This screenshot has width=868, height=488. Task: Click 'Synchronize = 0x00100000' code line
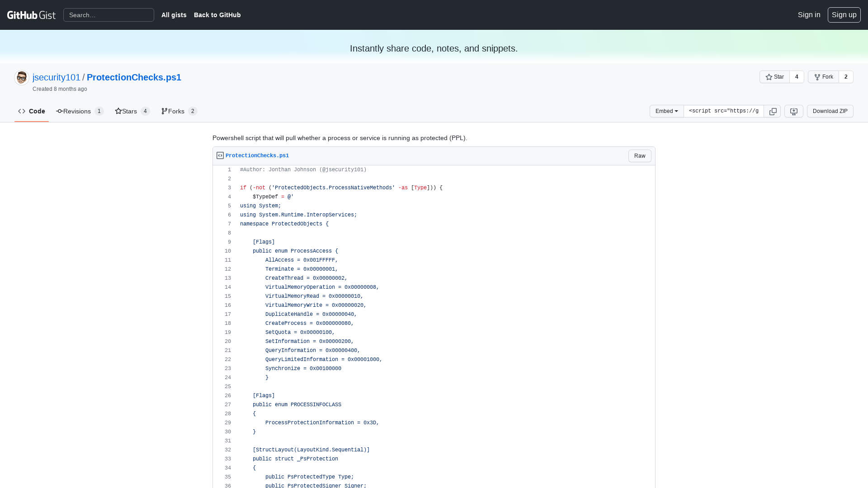click(x=303, y=369)
